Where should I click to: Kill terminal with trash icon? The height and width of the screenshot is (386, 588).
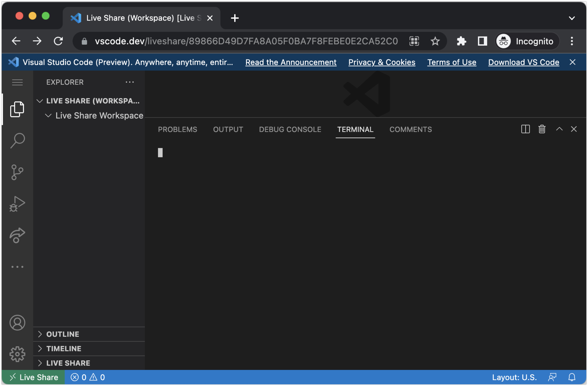point(542,129)
